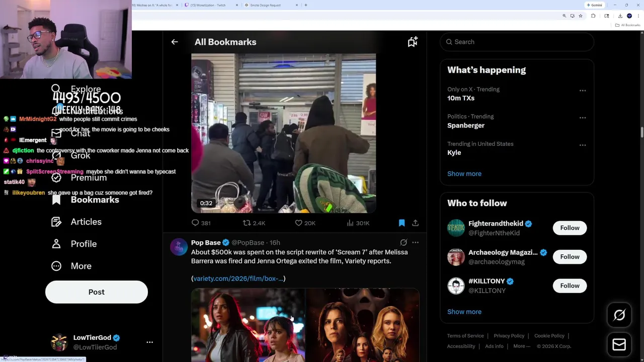Remove bookmark on the video post
The width and height of the screenshot is (644, 362).
coord(401,223)
